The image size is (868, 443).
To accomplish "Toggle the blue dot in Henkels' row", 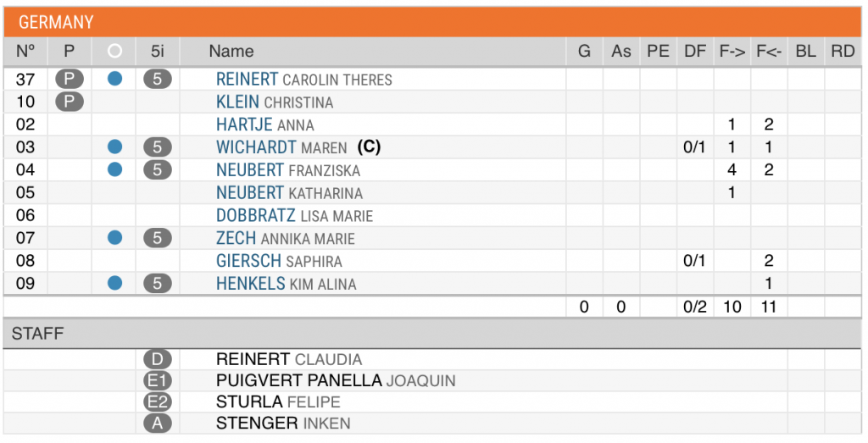I will click(x=114, y=283).
